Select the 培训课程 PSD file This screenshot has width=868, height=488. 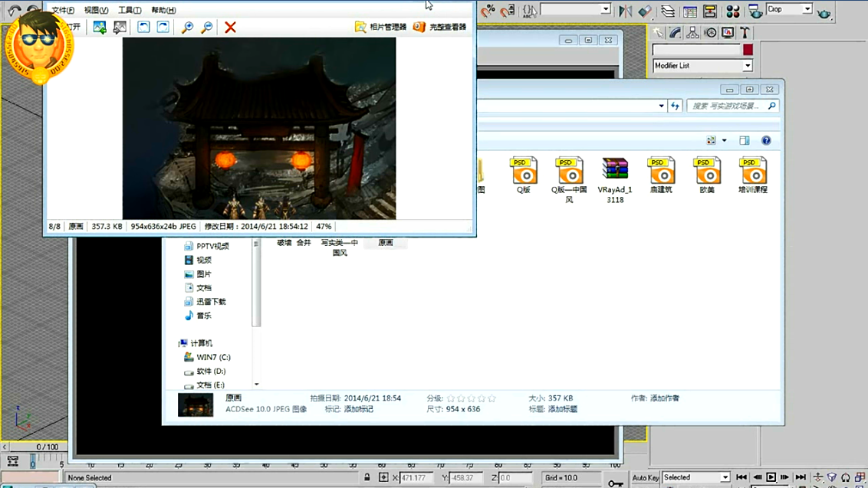point(753,175)
